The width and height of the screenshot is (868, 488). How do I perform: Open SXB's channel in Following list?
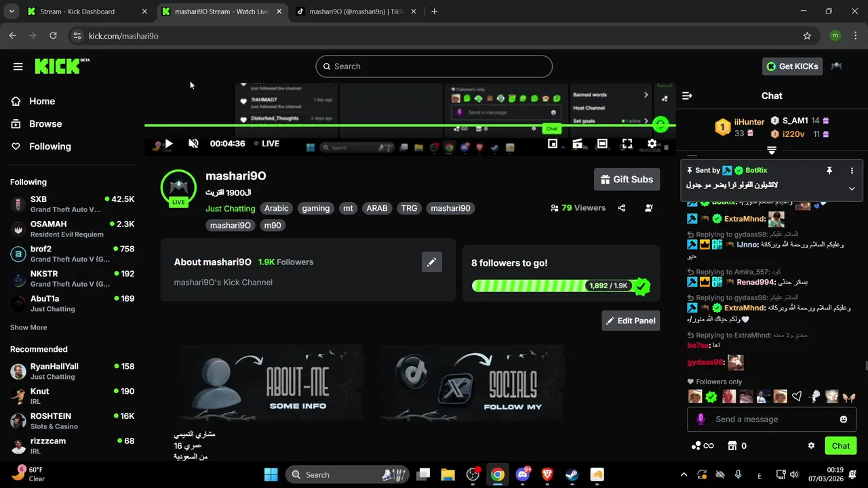[73, 204]
